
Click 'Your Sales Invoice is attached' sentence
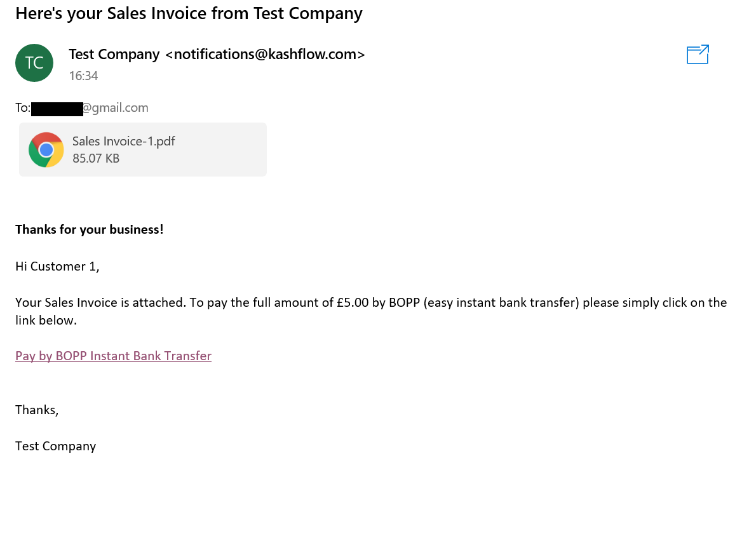100,302
